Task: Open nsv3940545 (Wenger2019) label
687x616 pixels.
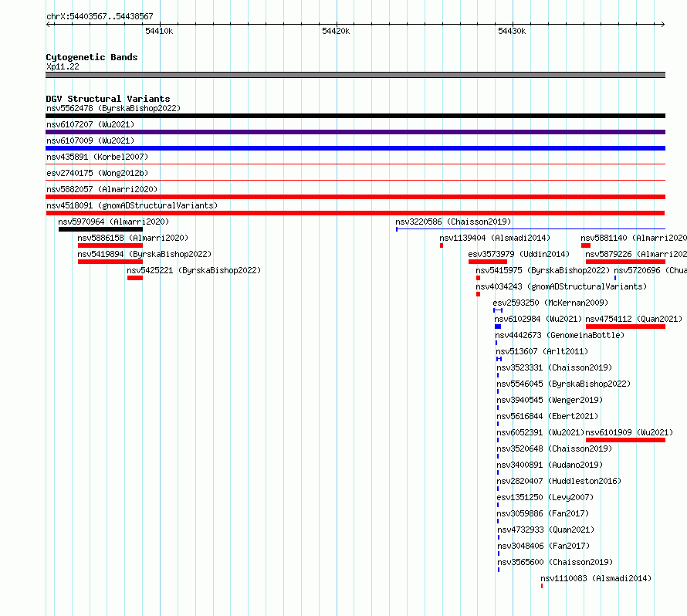Action: pos(550,400)
